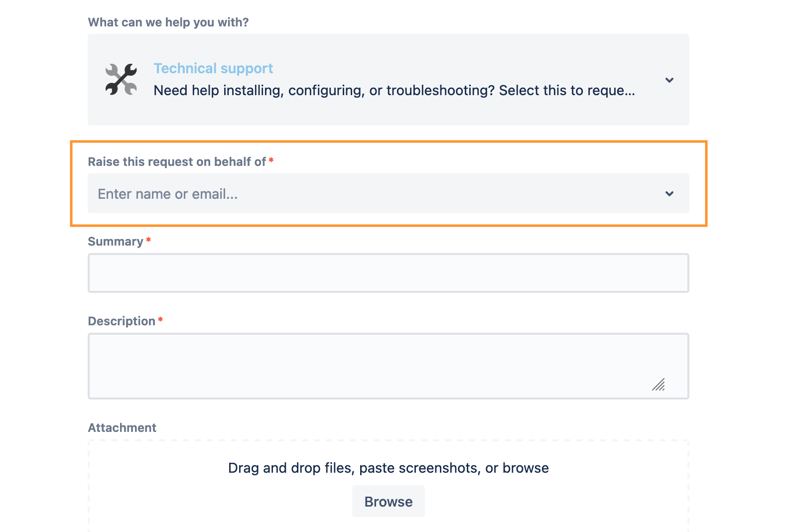Click the required asterisk next to Summary
The width and height of the screenshot is (794, 532).
tap(148, 240)
